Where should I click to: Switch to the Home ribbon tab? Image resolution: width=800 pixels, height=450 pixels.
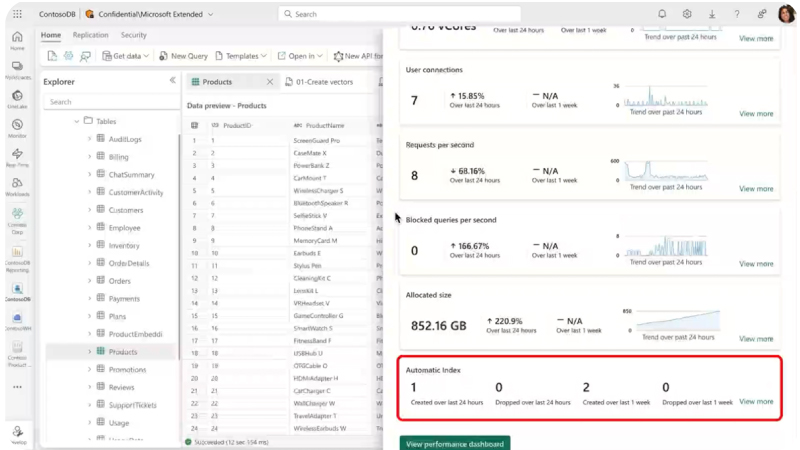pyautogui.click(x=51, y=35)
